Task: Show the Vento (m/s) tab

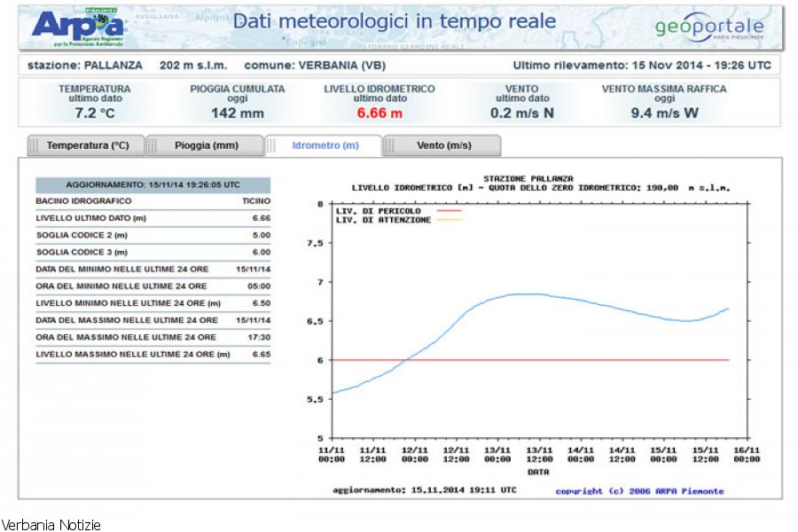Action: 444,145
